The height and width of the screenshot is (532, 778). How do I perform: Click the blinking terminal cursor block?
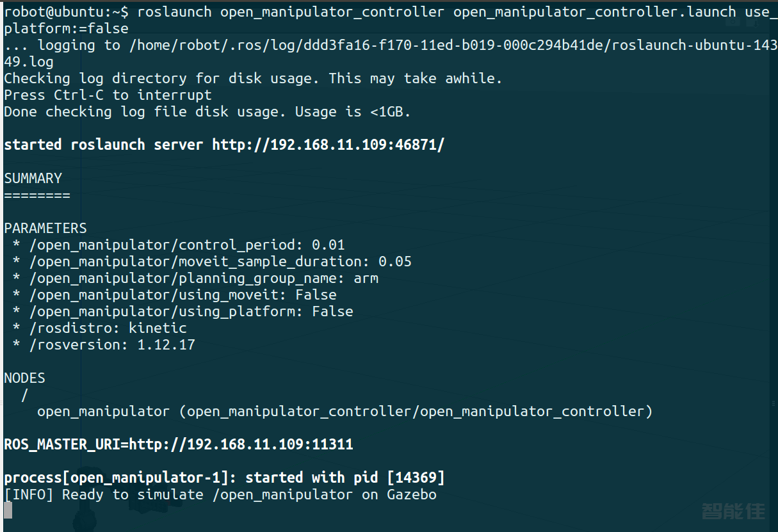[x=8, y=510]
